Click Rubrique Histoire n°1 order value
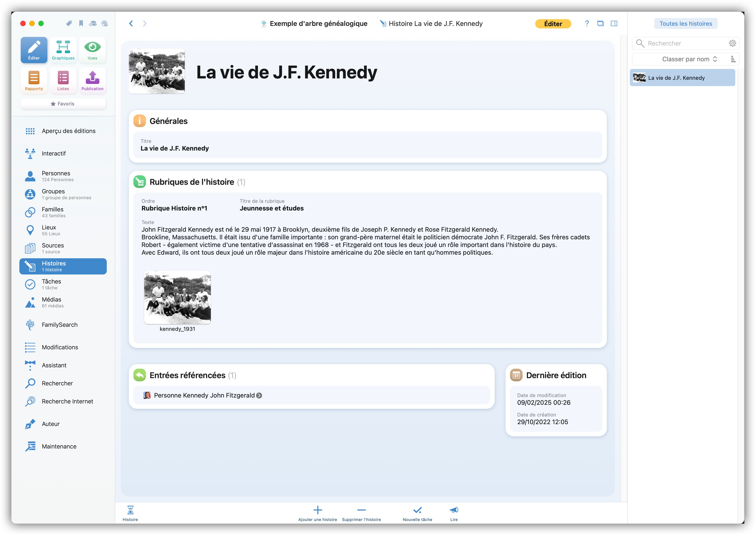The height and width of the screenshot is (535, 756). (x=175, y=208)
